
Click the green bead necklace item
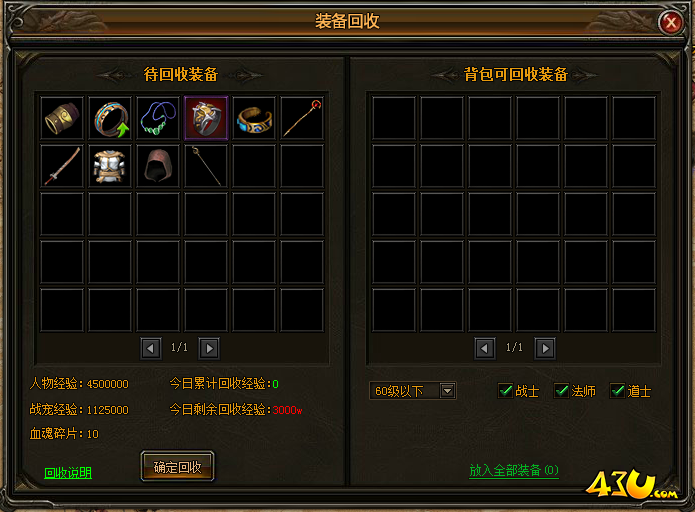pyautogui.click(x=158, y=118)
